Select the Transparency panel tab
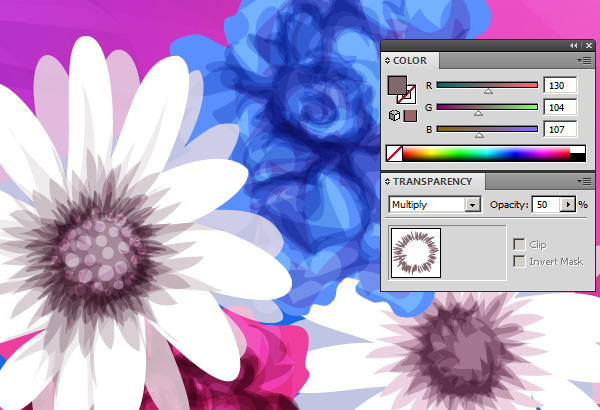The image size is (600, 410). [x=432, y=182]
